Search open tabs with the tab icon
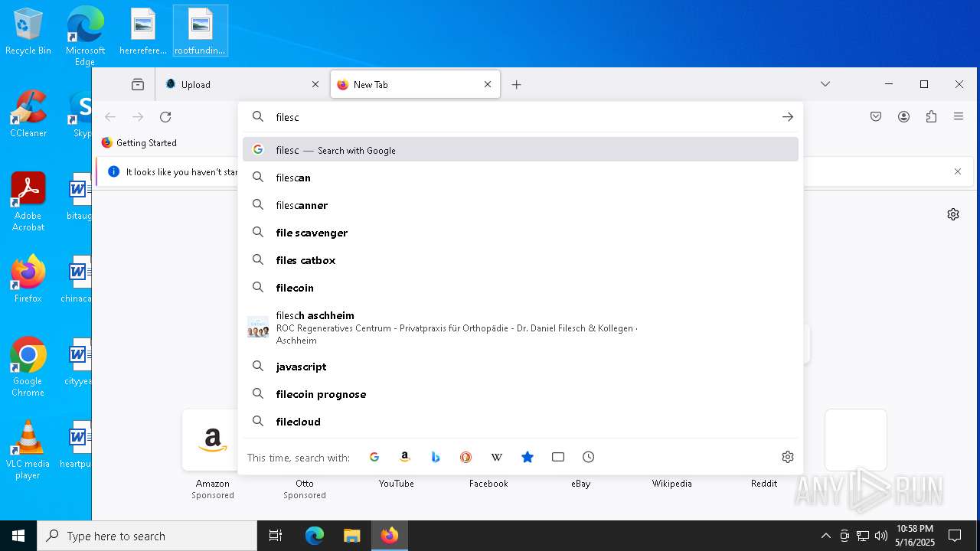This screenshot has height=551, width=980. [x=558, y=457]
